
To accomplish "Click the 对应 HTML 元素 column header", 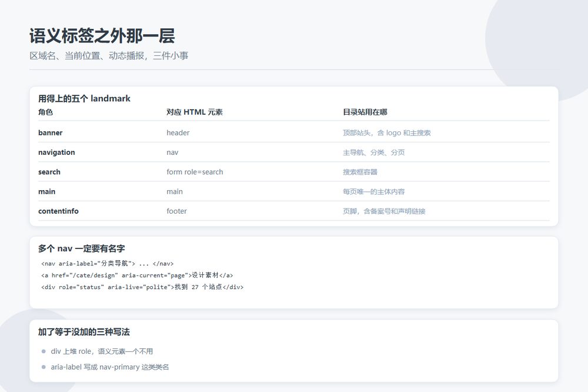I will (195, 112).
